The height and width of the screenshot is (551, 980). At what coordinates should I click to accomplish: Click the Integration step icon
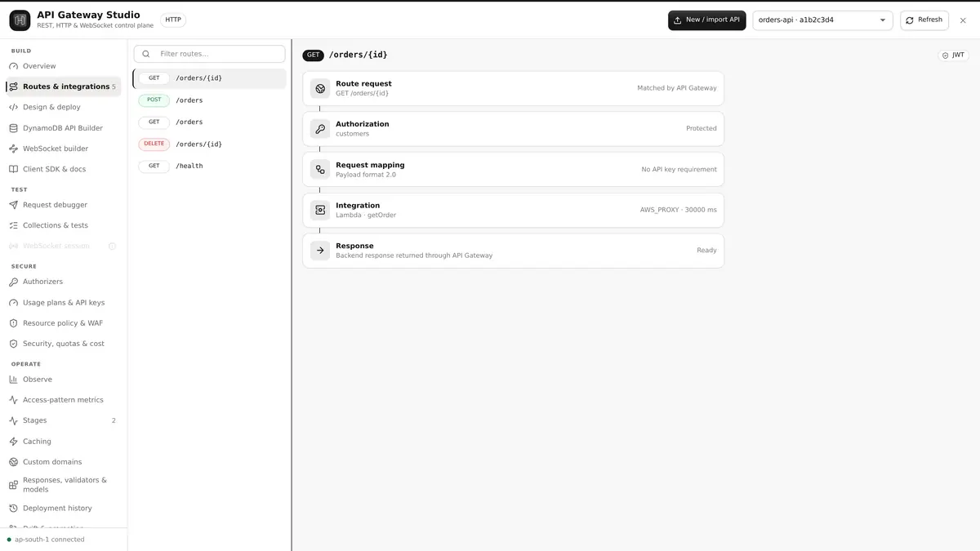click(320, 210)
